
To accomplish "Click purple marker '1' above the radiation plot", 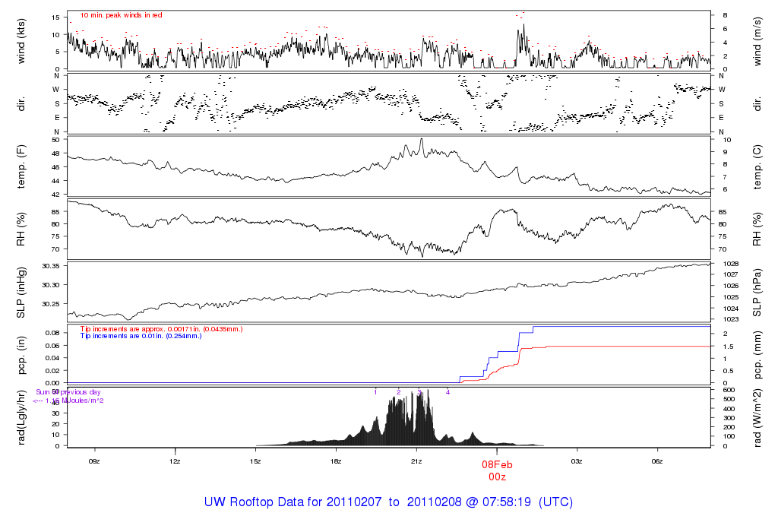I will coord(375,392).
